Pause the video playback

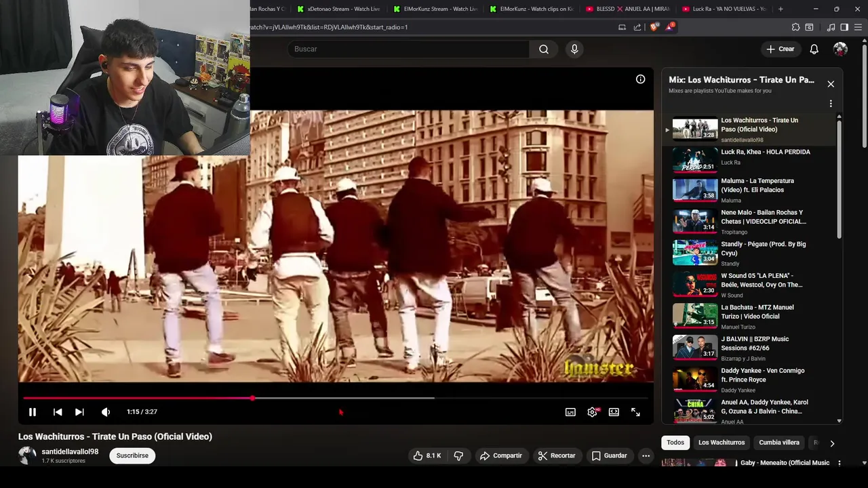[x=32, y=412]
